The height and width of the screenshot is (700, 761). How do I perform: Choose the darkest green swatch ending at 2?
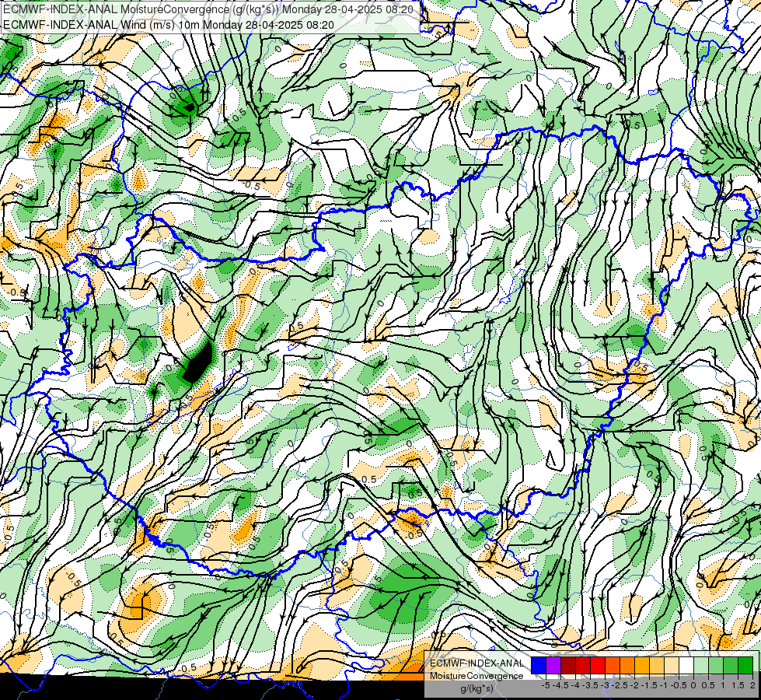click(745, 666)
